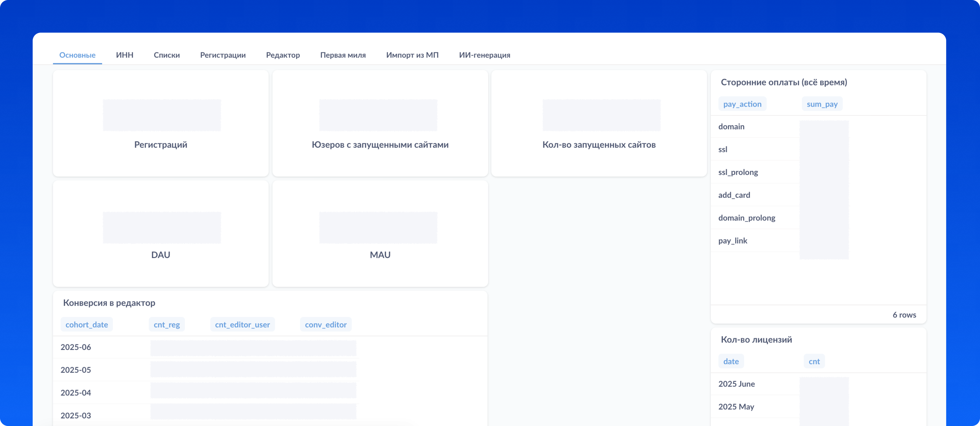Sort by cnt_editor_user column header
This screenshot has height=426, width=980.
click(x=242, y=325)
